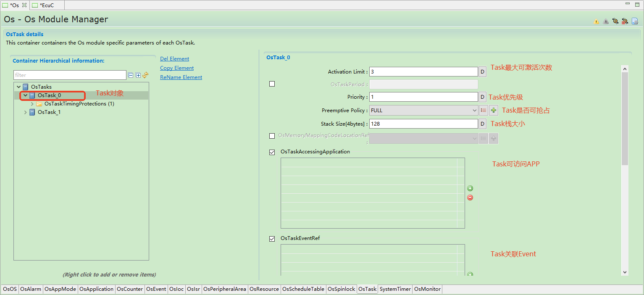The image size is (644, 295).
Task: Click the yellow warning triangle icon
Action: click(596, 21)
